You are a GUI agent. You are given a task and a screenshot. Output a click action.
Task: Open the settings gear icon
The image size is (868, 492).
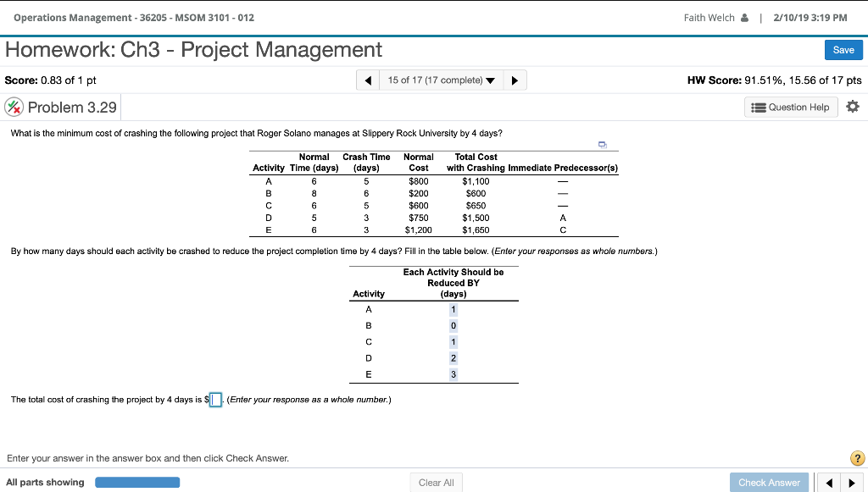pos(853,106)
